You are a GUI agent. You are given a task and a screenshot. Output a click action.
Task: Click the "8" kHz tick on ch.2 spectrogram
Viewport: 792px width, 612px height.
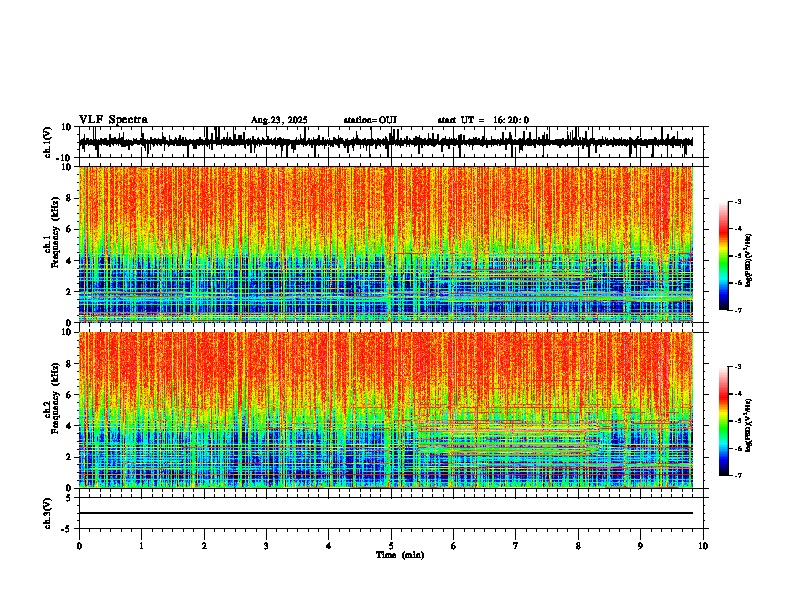click(70, 364)
